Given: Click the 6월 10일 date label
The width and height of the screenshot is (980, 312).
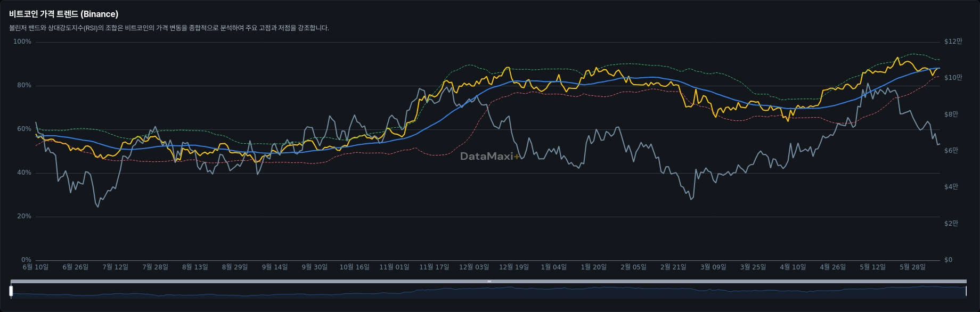Looking at the screenshot, I should [36, 267].
